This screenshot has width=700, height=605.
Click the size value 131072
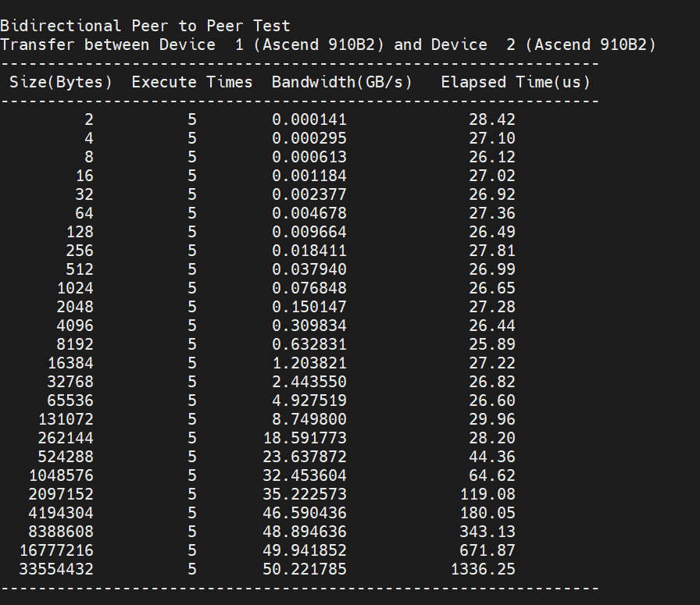tap(66, 419)
